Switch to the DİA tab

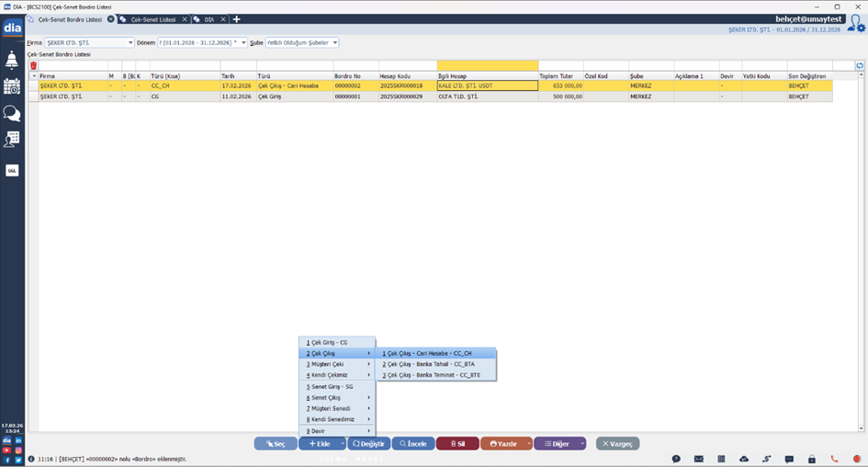click(x=209, y=19)
